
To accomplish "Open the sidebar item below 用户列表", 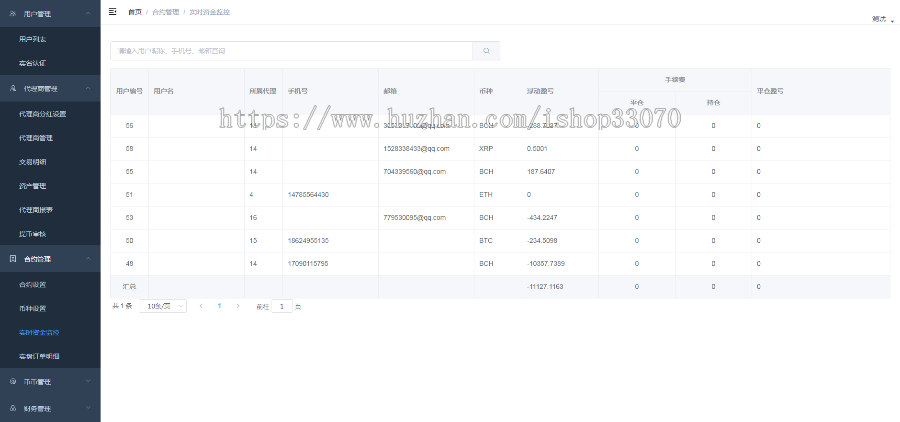I will point(33,63).
